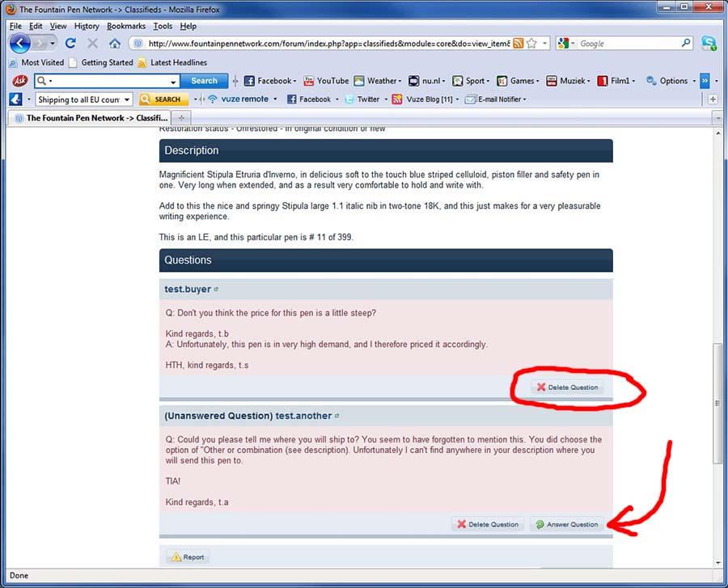Open test.another user profile link

click(303, 416)
